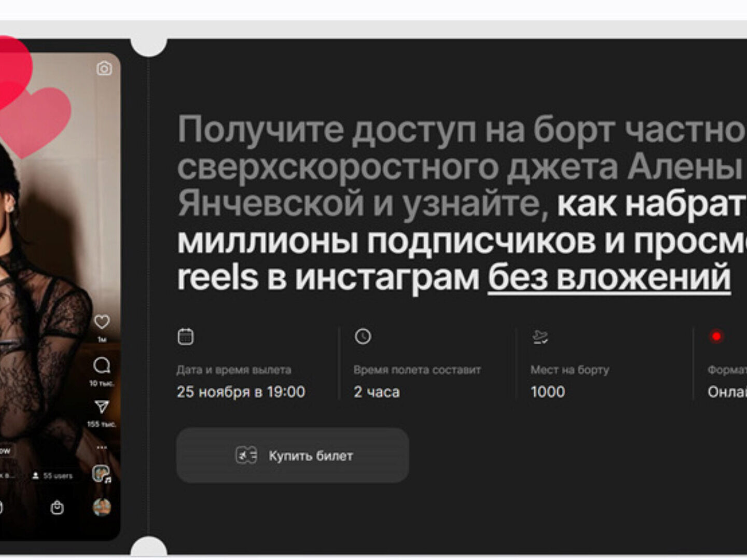This screenshot has height=560, width=747.
Task: Click the red live dot above 'Формат'
Action: pyautogui.click(x=716, y=337)
